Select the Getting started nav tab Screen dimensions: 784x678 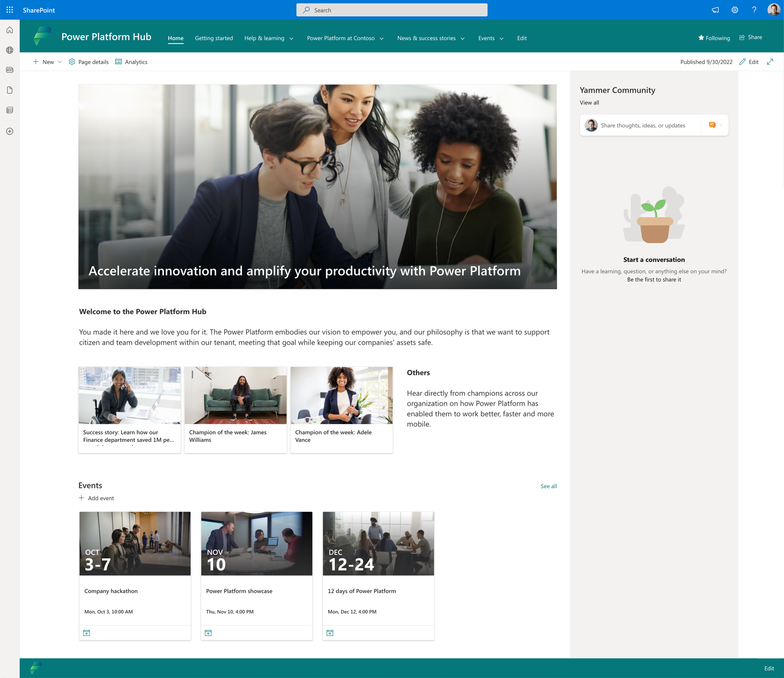(x=213, y=38)
